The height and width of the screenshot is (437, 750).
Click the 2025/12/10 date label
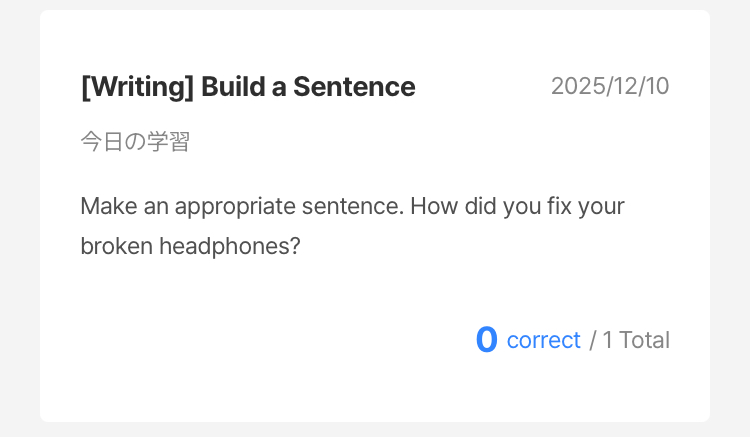coord(609,87)
